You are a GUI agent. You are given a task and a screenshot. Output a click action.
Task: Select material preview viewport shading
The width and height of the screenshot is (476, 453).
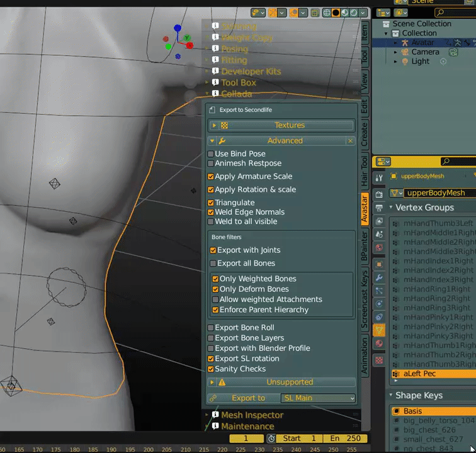tap(345, 13)
